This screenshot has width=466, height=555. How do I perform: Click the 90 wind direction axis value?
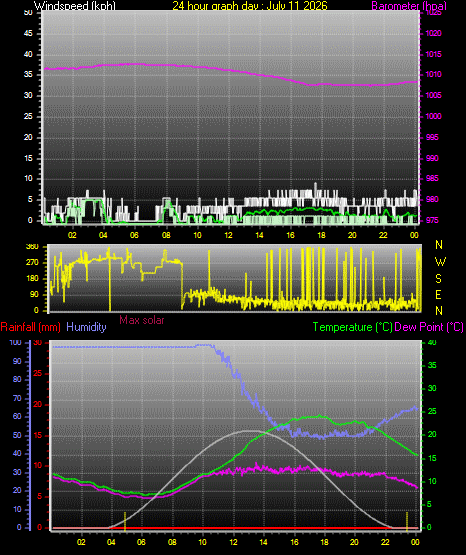[x=34, y=294]
